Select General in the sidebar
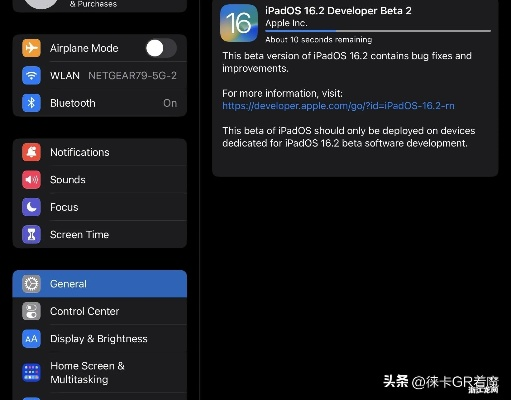Screen dimensions: 511x400 pos(100,284)
